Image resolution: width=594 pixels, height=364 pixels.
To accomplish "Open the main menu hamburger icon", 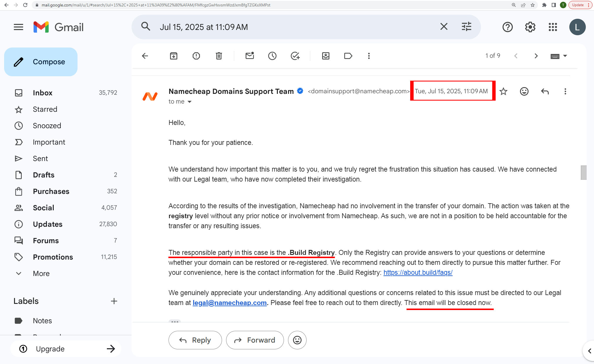I will [x=18, y=27].
